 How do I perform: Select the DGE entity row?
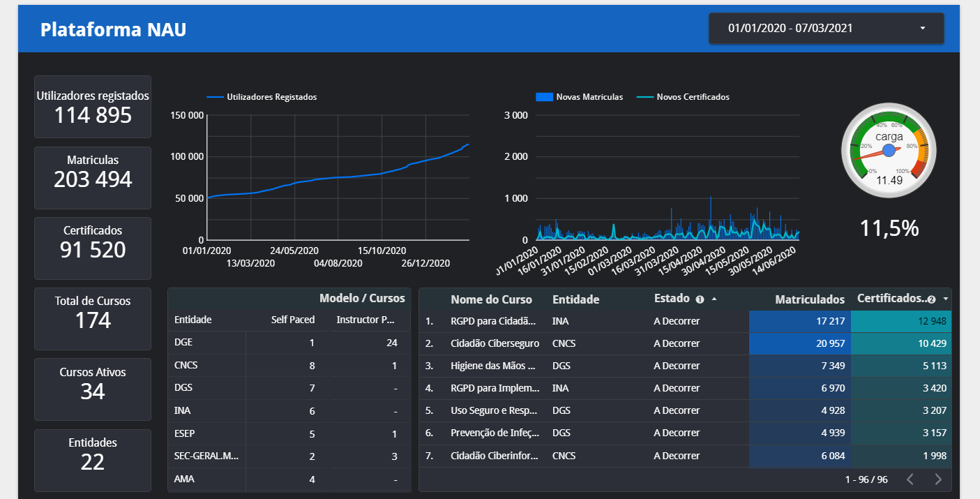point(184,343)
